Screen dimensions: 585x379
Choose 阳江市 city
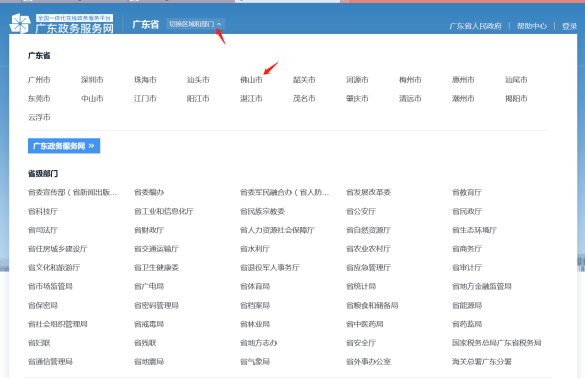tap(198, 98)
